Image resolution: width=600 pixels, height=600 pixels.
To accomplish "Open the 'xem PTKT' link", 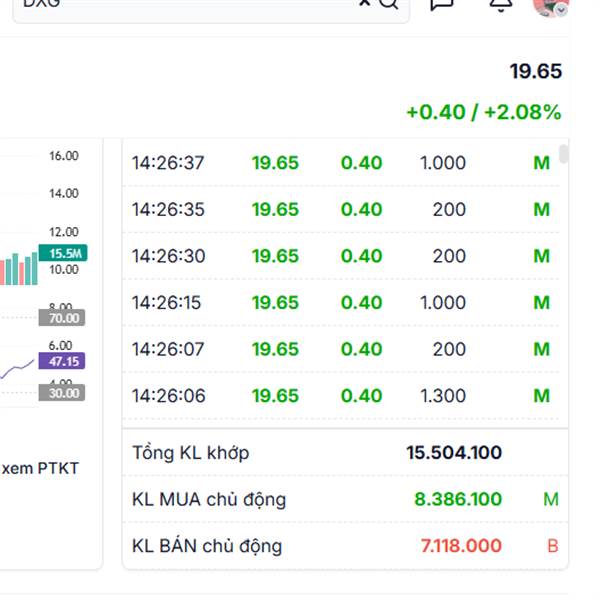I will pos(41,467).
